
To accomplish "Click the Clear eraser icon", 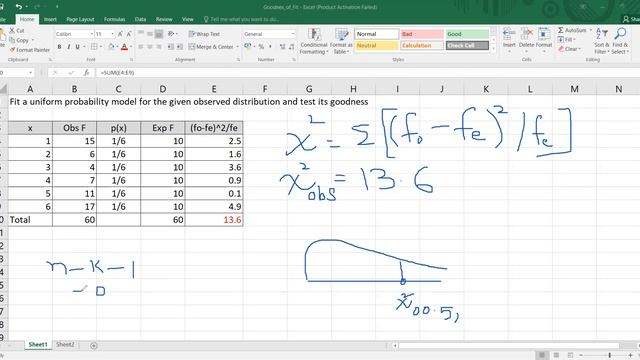I will 561,49.
